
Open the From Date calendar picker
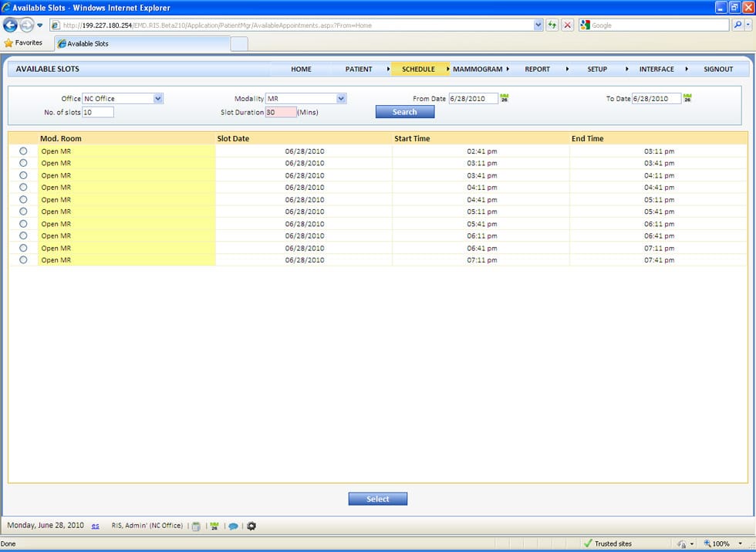[505, 99]
